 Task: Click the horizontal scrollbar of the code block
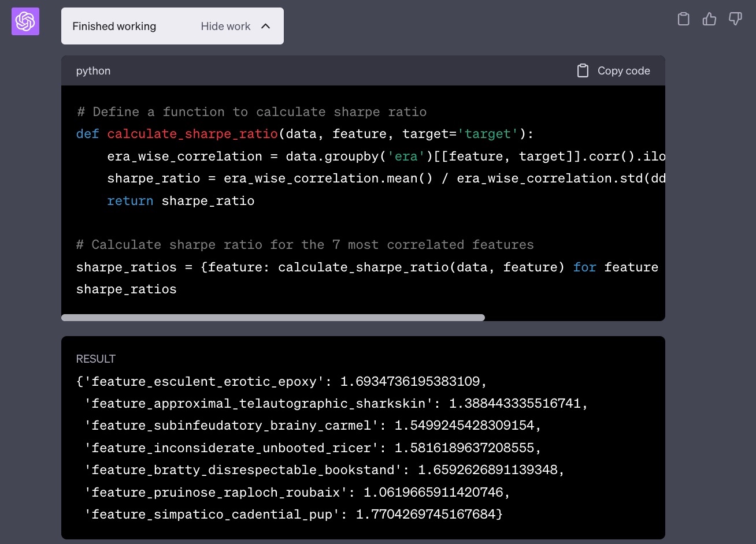coord(273,317)
